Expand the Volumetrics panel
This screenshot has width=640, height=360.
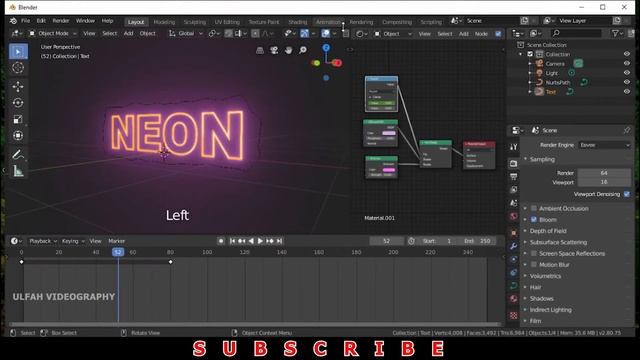click(545, 276)
